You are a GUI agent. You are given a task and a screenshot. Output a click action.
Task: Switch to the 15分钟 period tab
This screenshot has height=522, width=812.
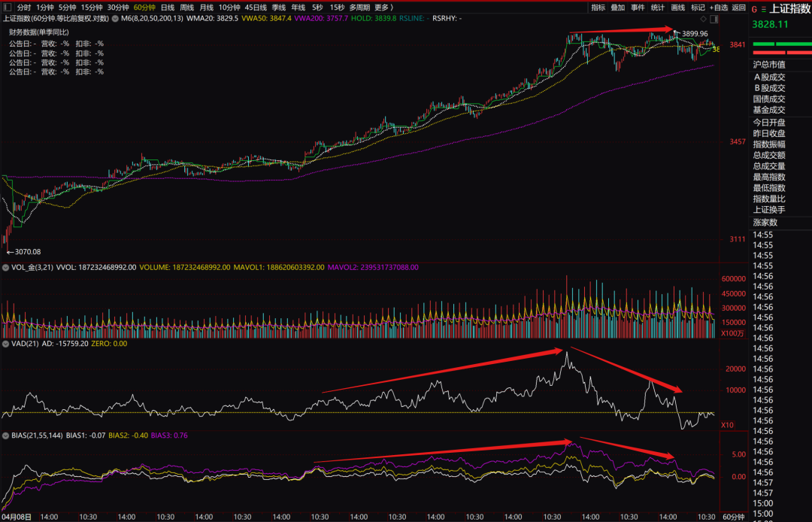pos(92,8)
